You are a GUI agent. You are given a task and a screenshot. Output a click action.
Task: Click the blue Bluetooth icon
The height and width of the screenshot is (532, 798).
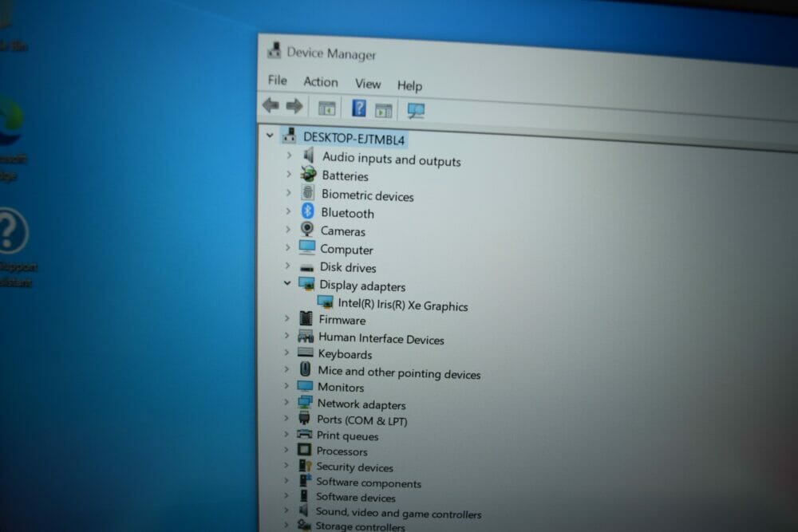tap(307, 211)
